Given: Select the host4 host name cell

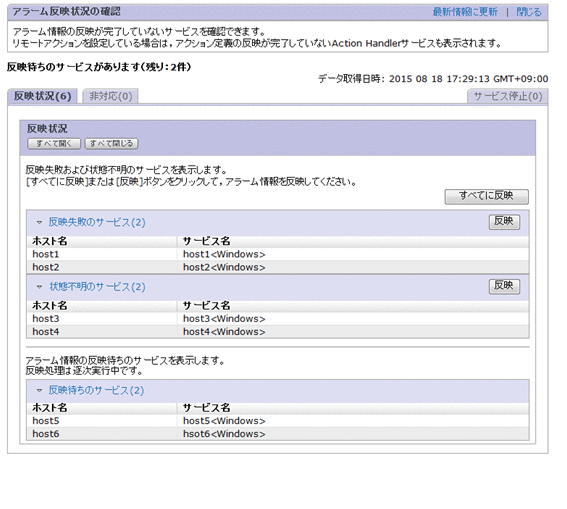Looking at the screenshot, I should pyautogui.click(x=102, y=332).
